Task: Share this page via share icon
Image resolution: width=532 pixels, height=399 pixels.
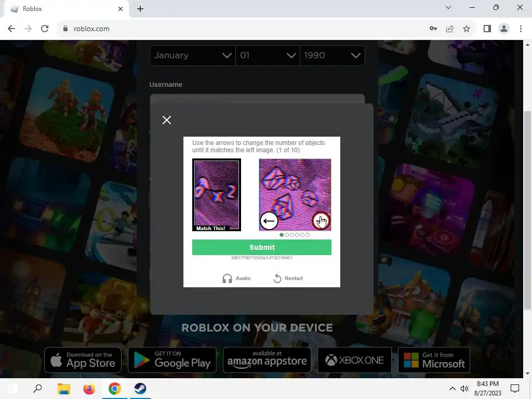Action: [450, 29]
